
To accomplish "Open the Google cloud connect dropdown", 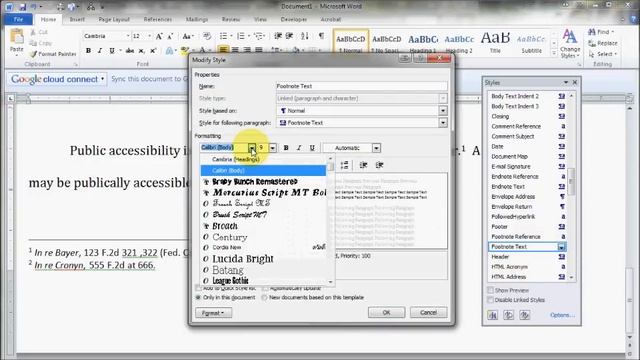I will tap(102, 79).
